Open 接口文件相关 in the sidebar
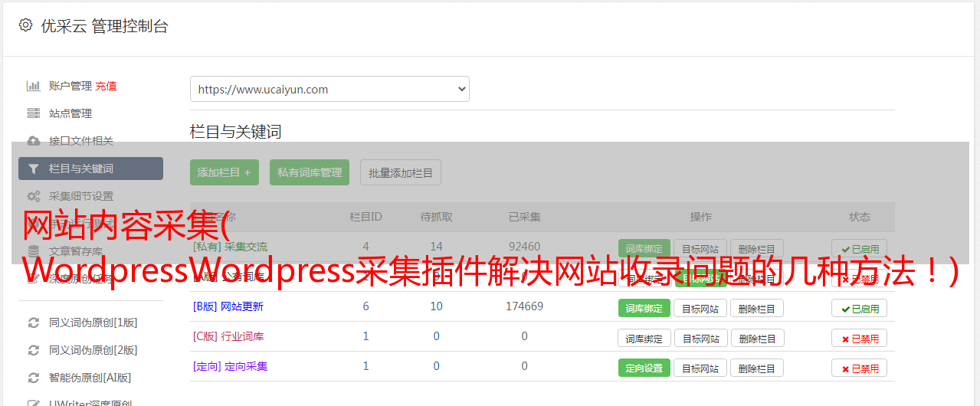This screenshot has height=406, width=980. pyautogui.click(x=81, y=141)
